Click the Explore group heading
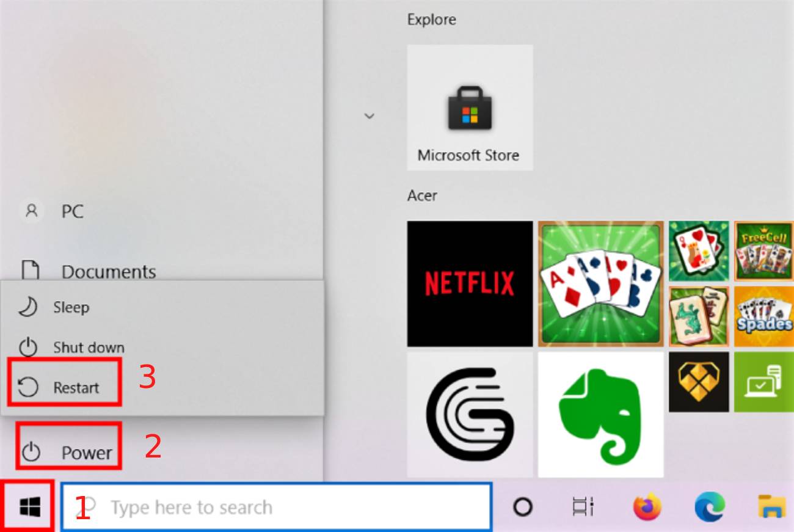Viewport: 794px width, 532px height. click(432, 20)
